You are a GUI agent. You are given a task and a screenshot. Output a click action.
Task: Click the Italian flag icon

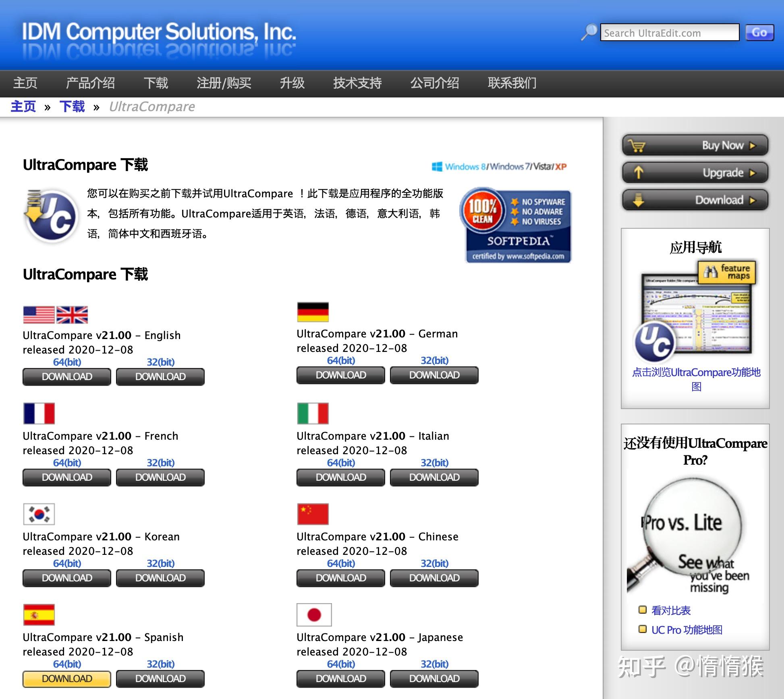pos(313,413)
